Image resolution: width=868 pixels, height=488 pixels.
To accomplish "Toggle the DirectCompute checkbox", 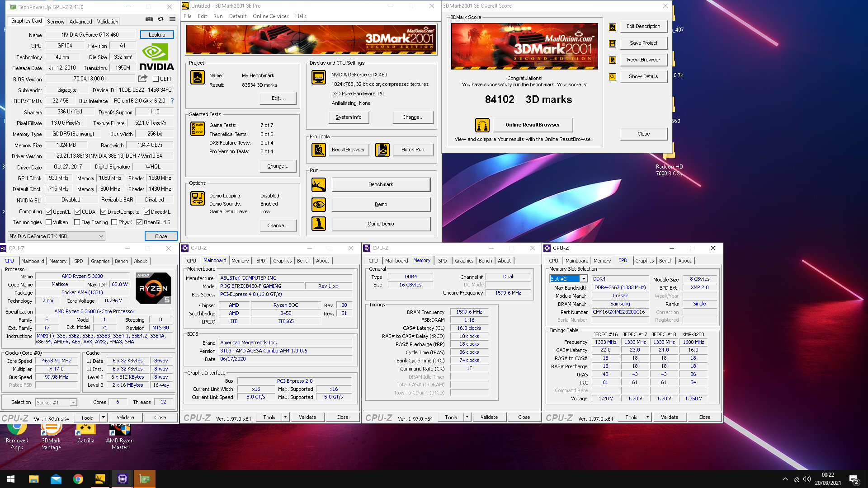I will (x=103, y=212).
